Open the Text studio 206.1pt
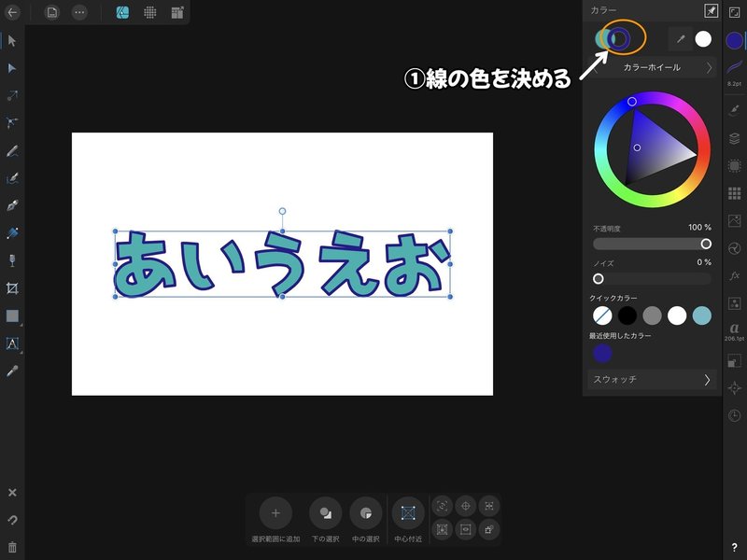Viewport: 747px width, 560px height. pyautogui.click(x=734, y=331)
